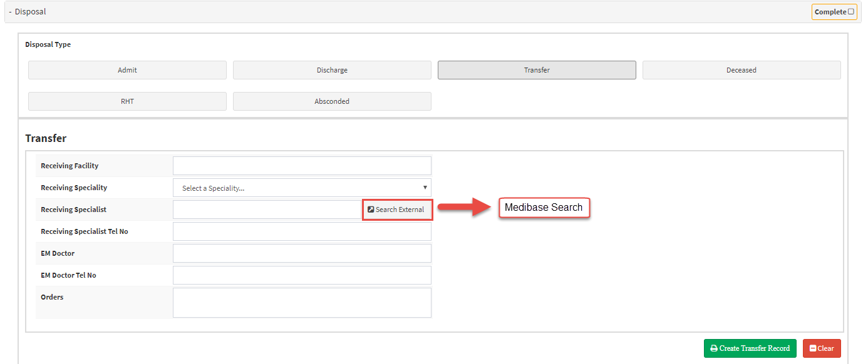Click the EM Doctor input field
Viewport: 868px width, 364px height.
coord(302,253)
